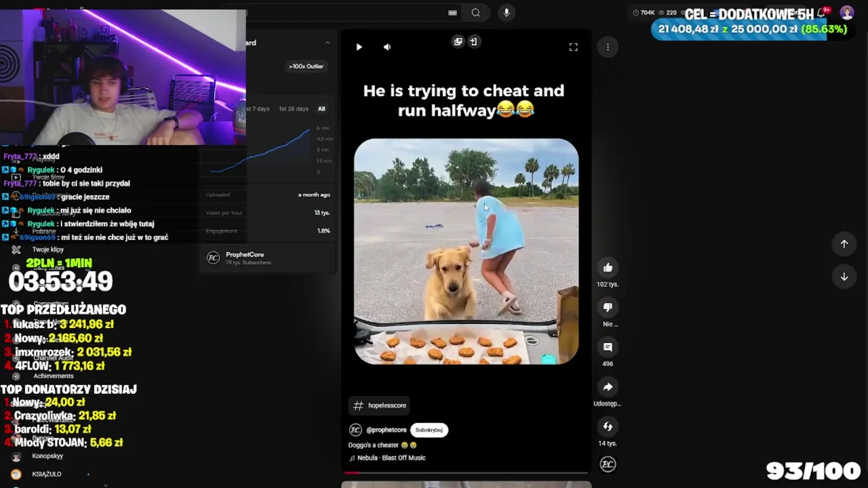Screen dimensions: 868x488
Task: Open the on-screen keyboard in search box
Action: tap(452, 13)
